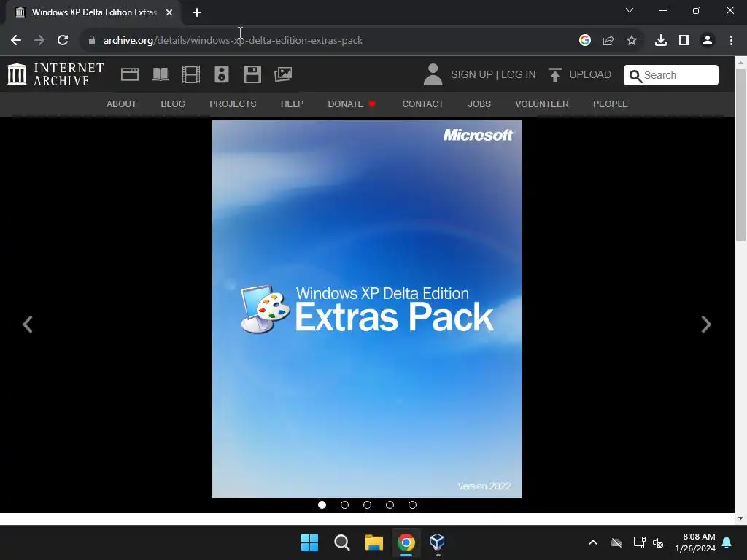Open the DONATE menu item
Image resolution: width=747 pixels, height=560 pixels.
click(351, 104)
